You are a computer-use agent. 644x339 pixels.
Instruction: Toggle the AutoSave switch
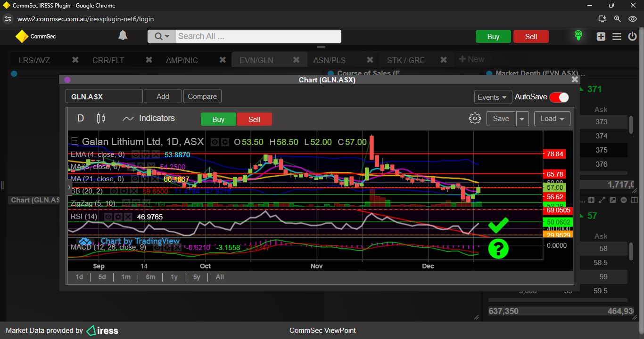(559, 97)
